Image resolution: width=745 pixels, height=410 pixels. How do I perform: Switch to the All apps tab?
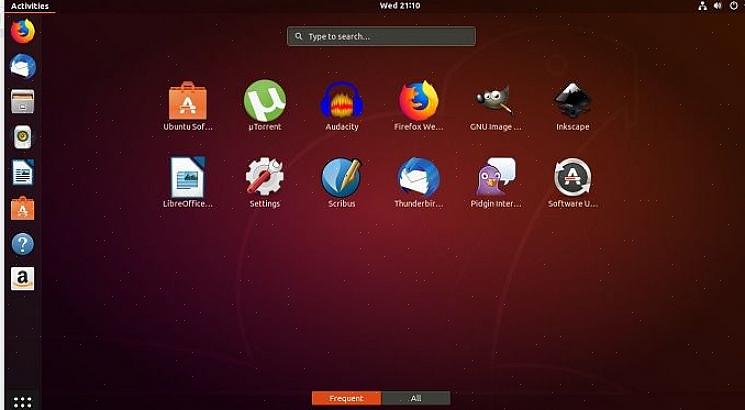416,398
